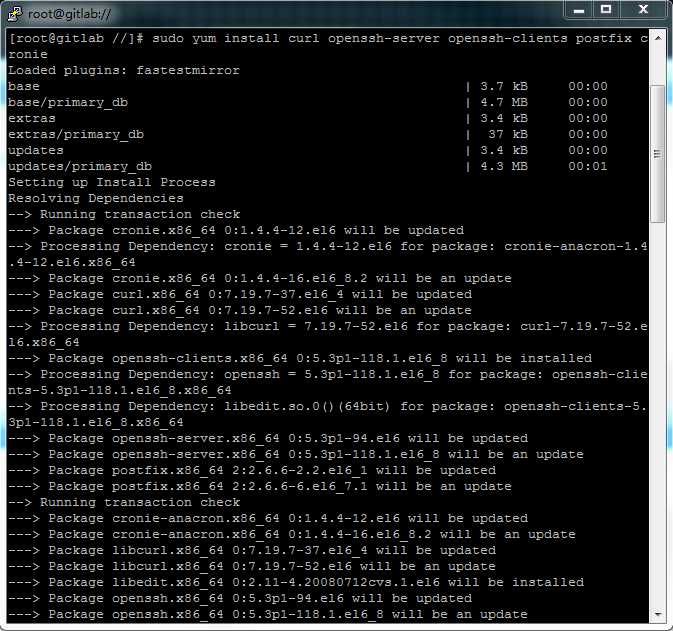673x631 pixels.
Task: Click the curl 7.19.7-37.el6_4 line
Action: 240,294
